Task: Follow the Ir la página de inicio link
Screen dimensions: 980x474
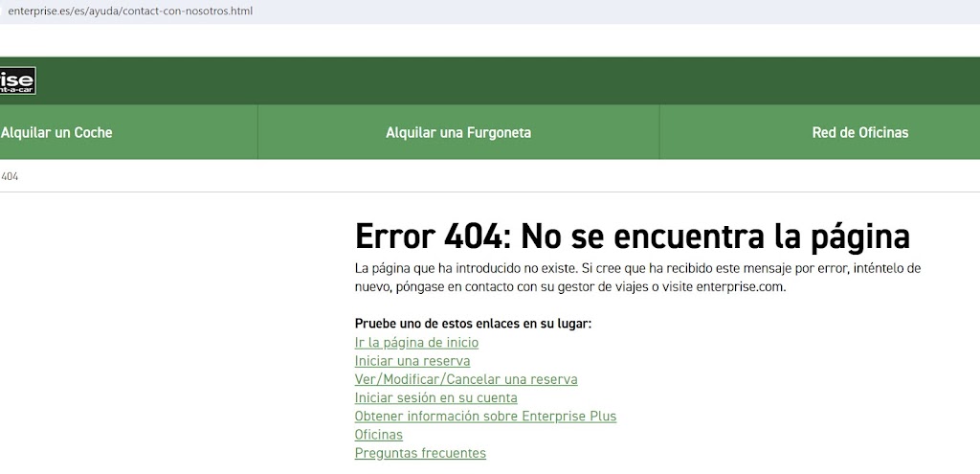Action: point(416,343)
